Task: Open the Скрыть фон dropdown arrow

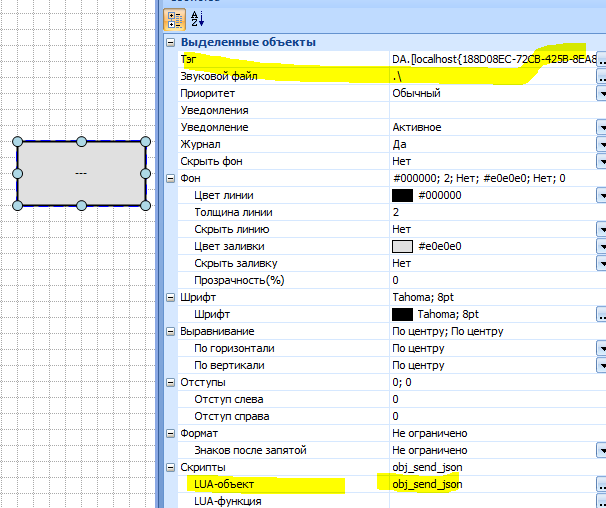Action: pyautogui.click(x=602, y=161)
